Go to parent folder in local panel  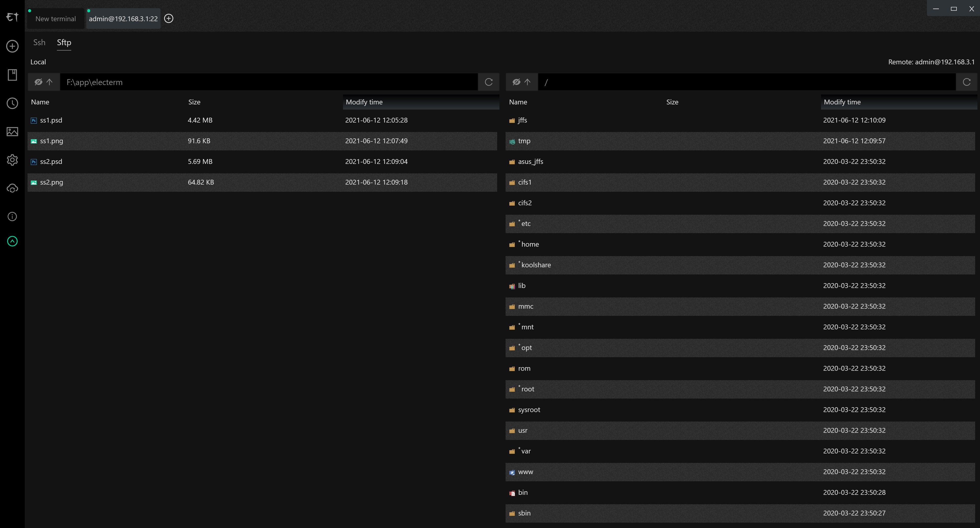coord(50,82)
